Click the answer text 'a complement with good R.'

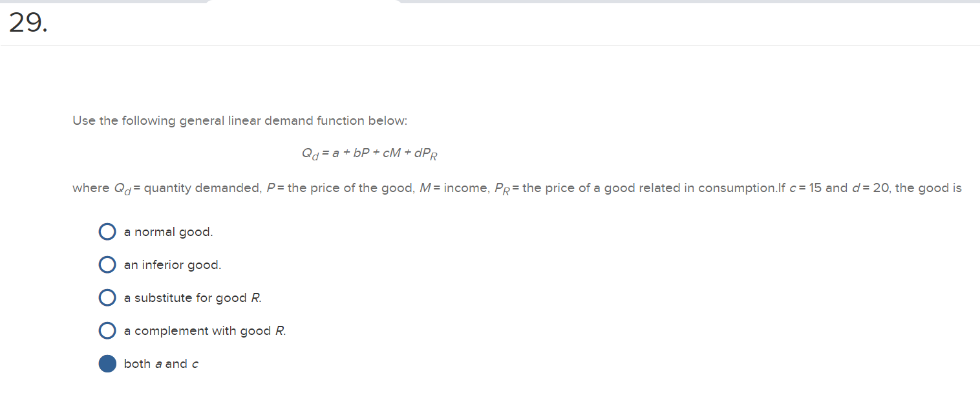click(x=204, y=330)
